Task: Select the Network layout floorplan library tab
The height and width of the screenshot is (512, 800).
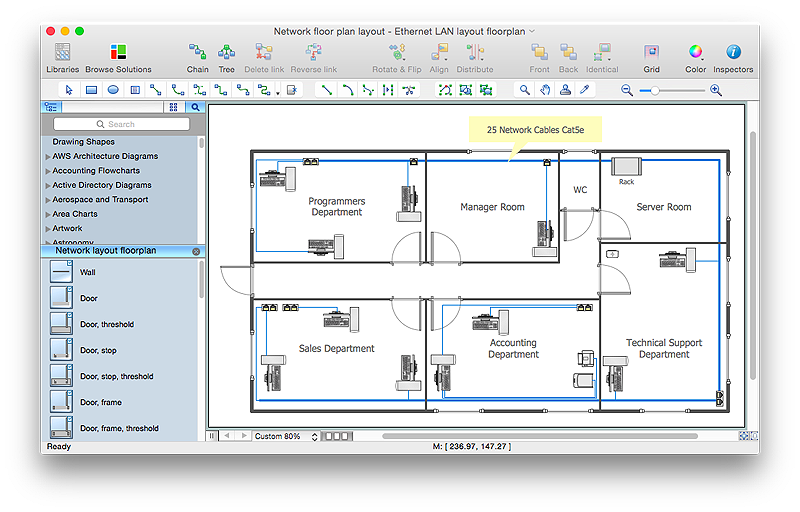Action: pyautogui.click(x=104, y=251)
